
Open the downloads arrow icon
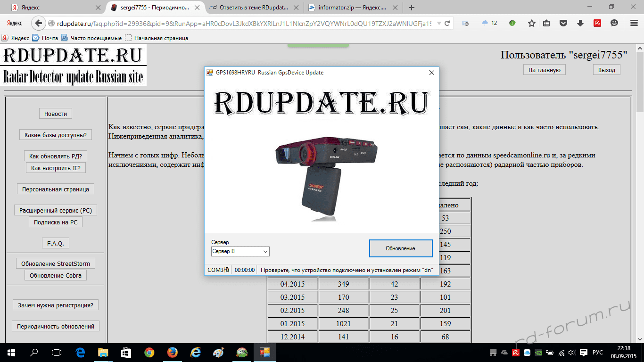coord(580,23)
